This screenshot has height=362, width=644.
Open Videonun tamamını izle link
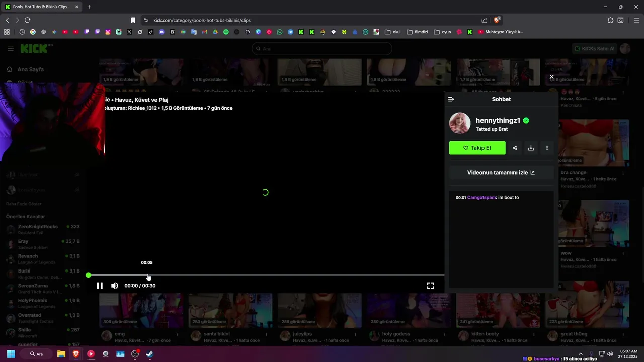pos(501,172)
